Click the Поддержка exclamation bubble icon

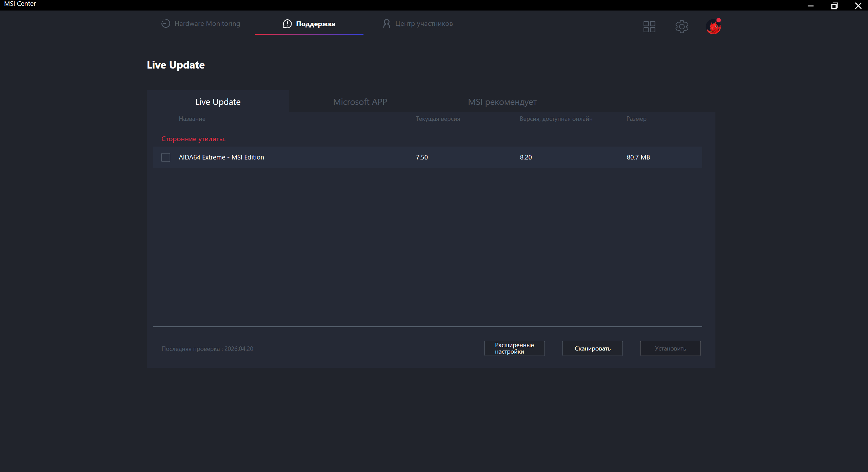click(287, 24)
